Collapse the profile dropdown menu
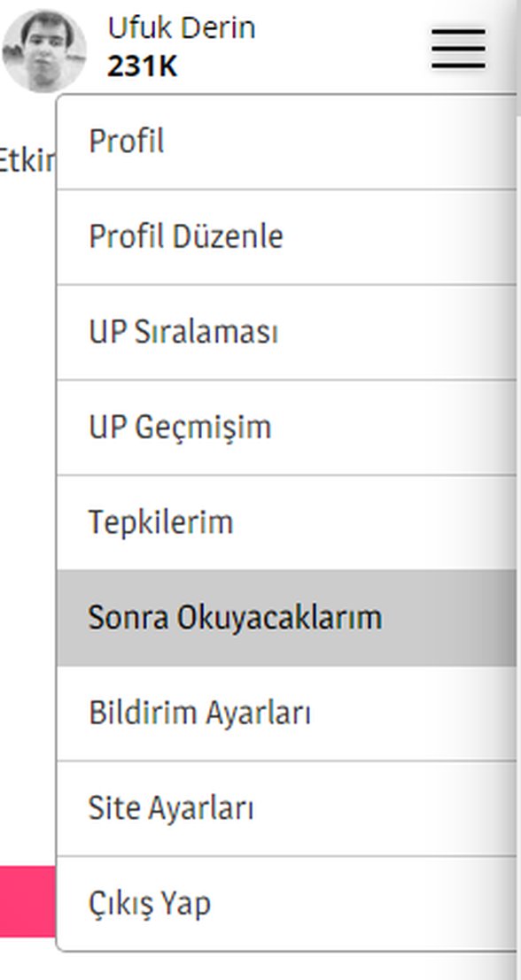Screen dimensions: 521x980 457,49
